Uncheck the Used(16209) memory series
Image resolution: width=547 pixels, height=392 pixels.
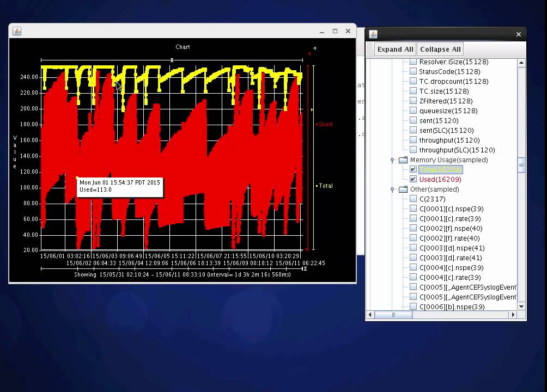click(413, 179)
